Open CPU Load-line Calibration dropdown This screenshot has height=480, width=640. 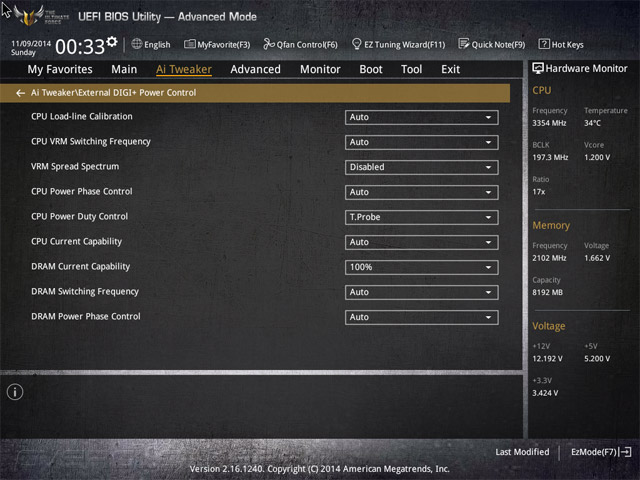(421, 118)
